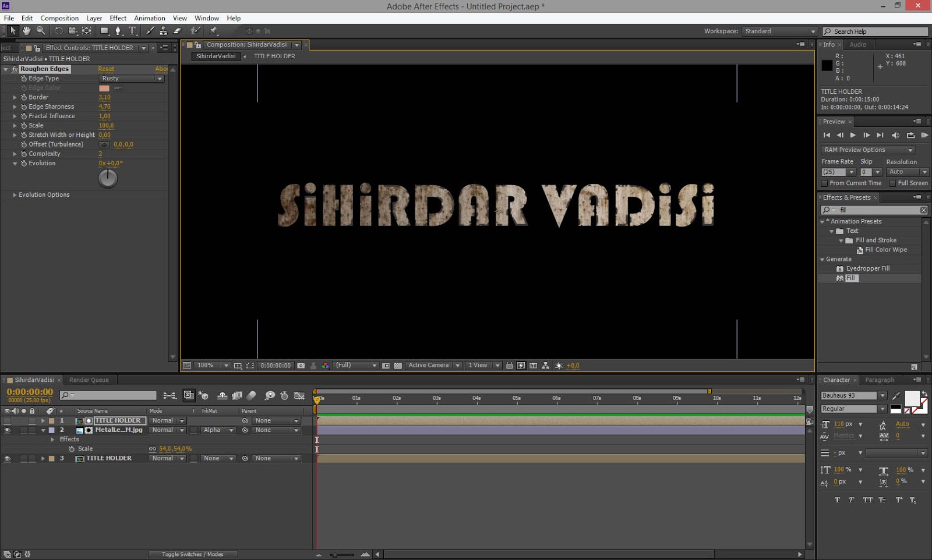Select the Puppet Pin tool
Screen dimensions: 932x560
pos(213,31)
